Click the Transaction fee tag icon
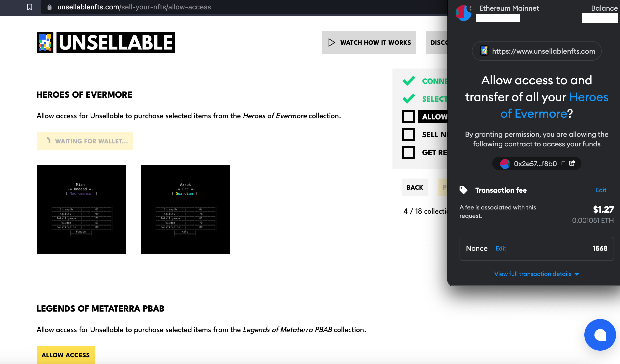620x364 pixels. click(x=463, y=190)
